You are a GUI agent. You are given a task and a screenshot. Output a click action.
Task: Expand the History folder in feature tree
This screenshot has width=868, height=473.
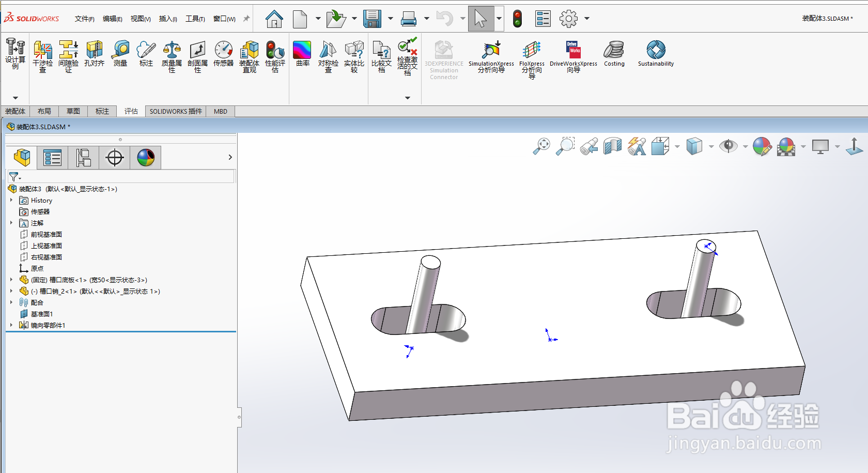(12, 200)
